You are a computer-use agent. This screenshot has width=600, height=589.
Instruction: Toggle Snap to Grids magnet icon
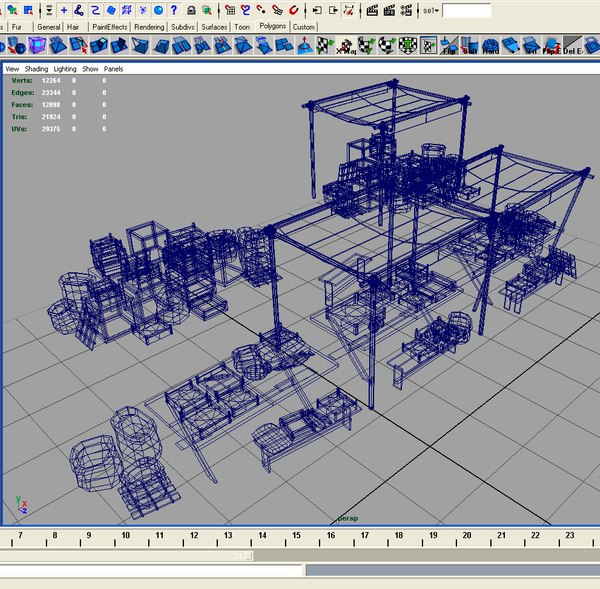pyautogui.click(x=230, y=10)
